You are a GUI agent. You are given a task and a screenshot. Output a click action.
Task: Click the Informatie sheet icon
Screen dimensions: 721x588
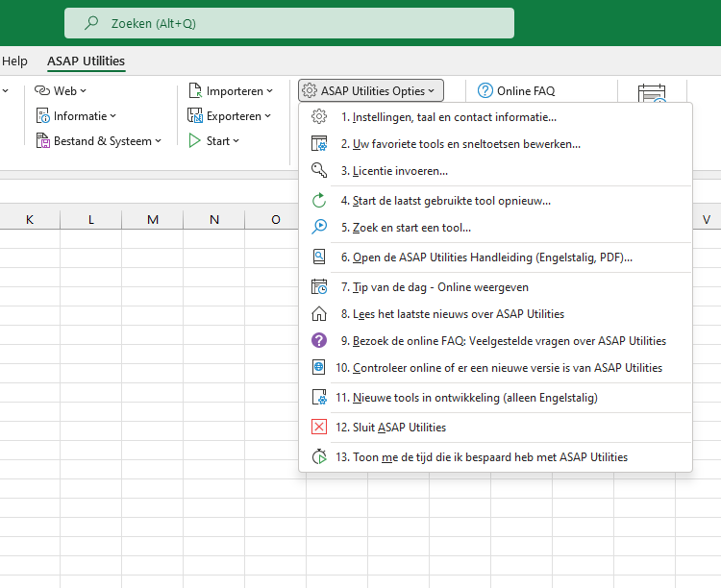coord(42,116)
